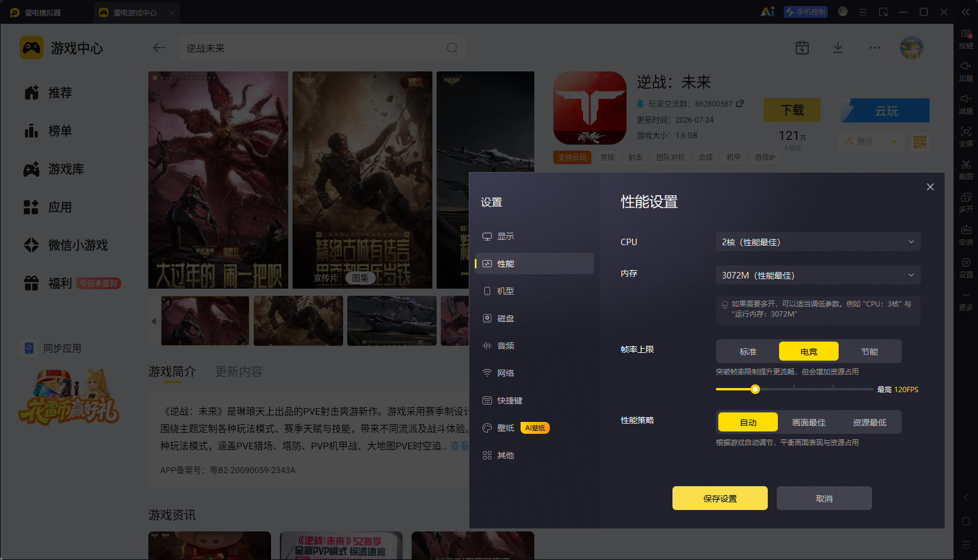
Task: Click the 查看 link in game description
Action: coord(459,446)
